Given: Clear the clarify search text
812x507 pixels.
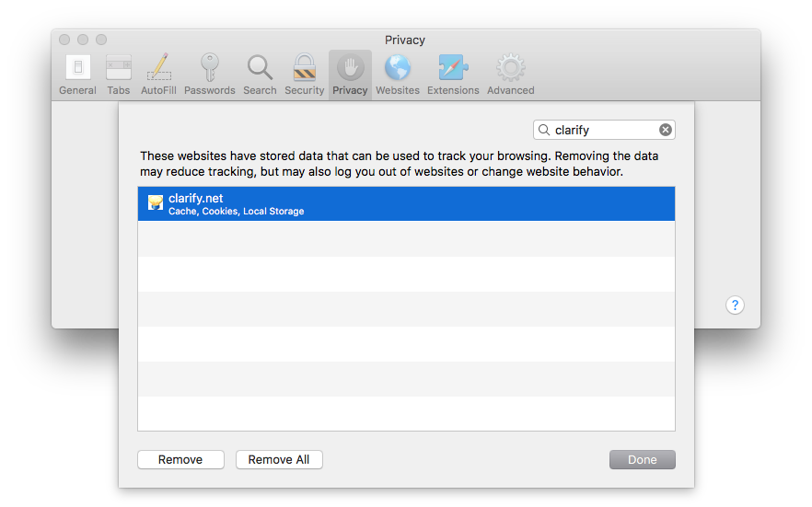Looking at the screenshot, I should pyautogui.click(x=666, y=130).
